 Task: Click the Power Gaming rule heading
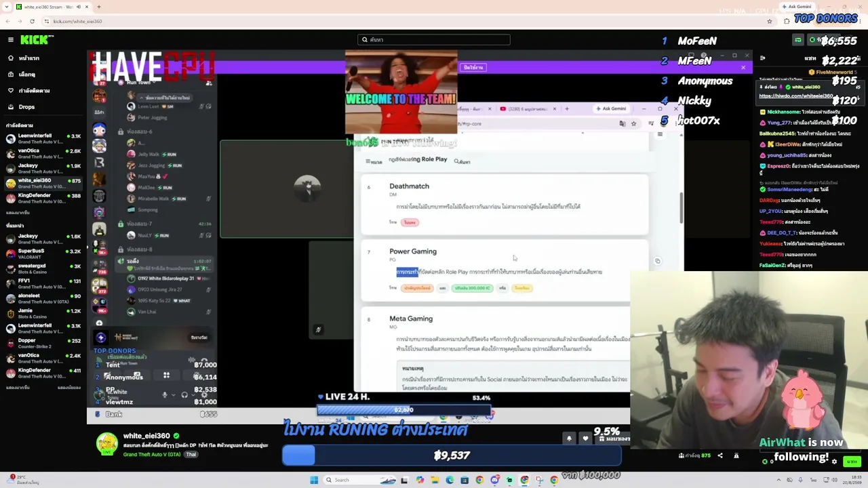click(413, 251)
